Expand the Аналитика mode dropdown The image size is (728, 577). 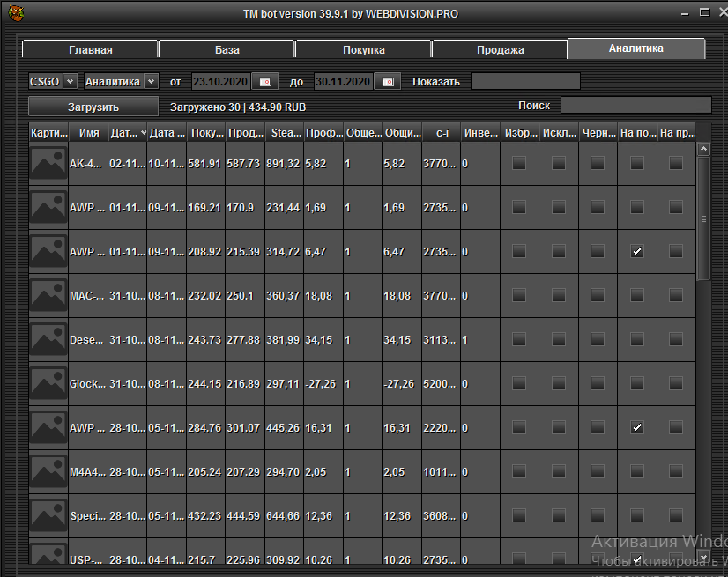121,82
